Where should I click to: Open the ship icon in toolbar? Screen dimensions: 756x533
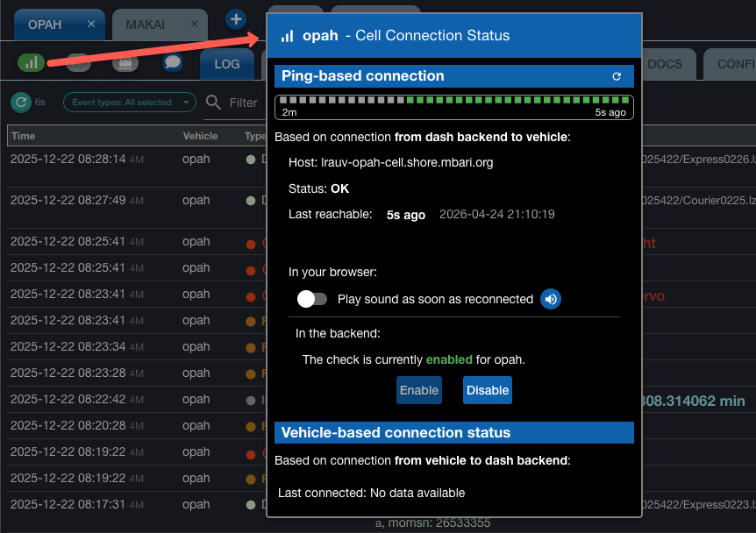coord(125,62)
